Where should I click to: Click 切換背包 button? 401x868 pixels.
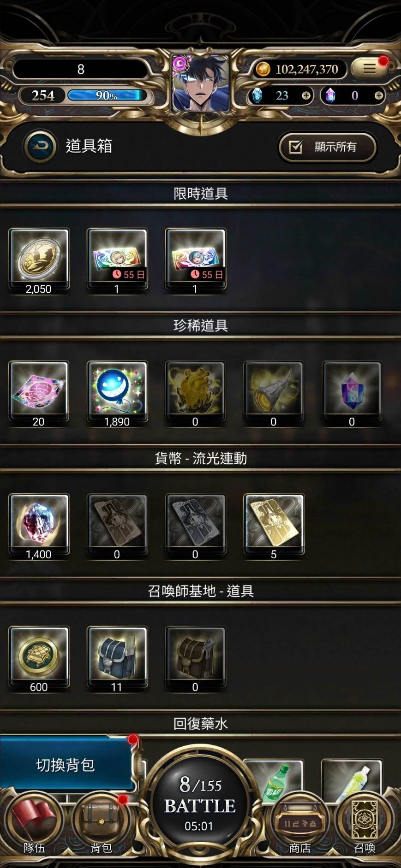coord(66,765)
